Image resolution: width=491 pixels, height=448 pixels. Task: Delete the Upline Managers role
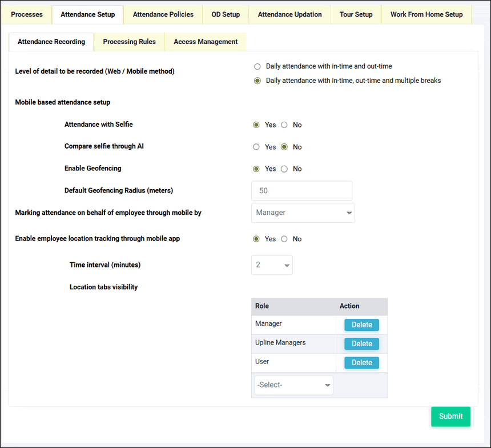pos(361,344)
